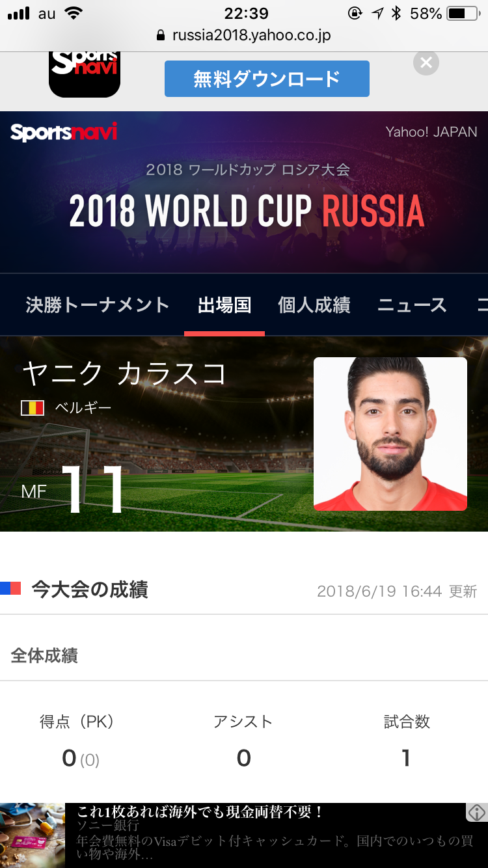
Task: Tap the Sportsnavi app icon in banner
Action: tap(85, 74)
